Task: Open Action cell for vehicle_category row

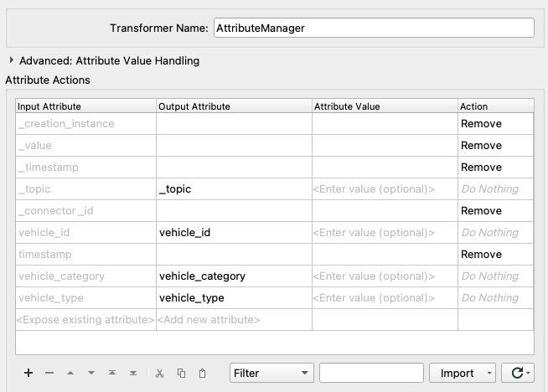Action: click(x=495, y=276)
